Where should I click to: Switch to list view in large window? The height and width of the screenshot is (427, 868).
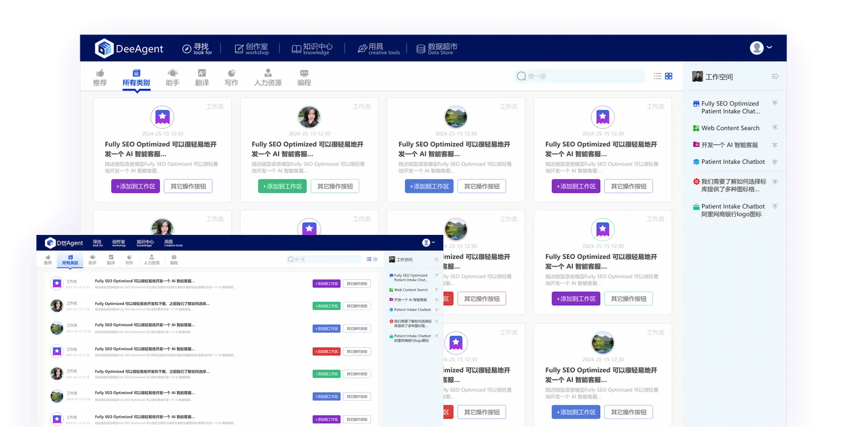pyautogui.click(x=657, y=76)
